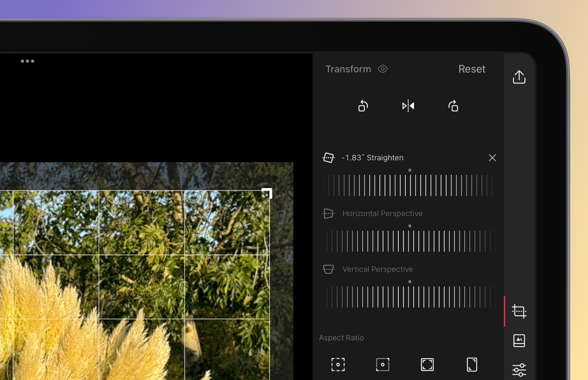Clear the Straighten adjustment with X
The image size is (588, 380).
coord(492,158)
